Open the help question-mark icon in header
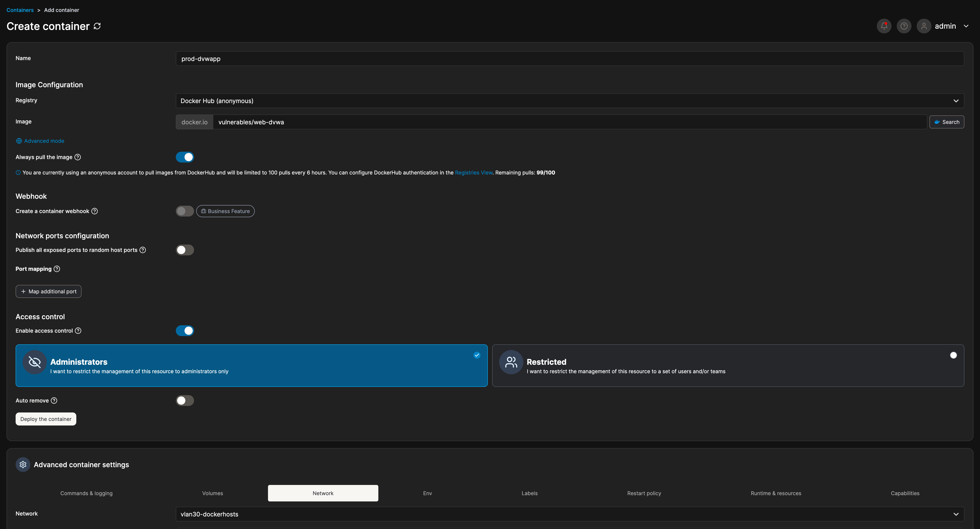The height and width of the screenshot is (529, 980). (x=904, y=26)
